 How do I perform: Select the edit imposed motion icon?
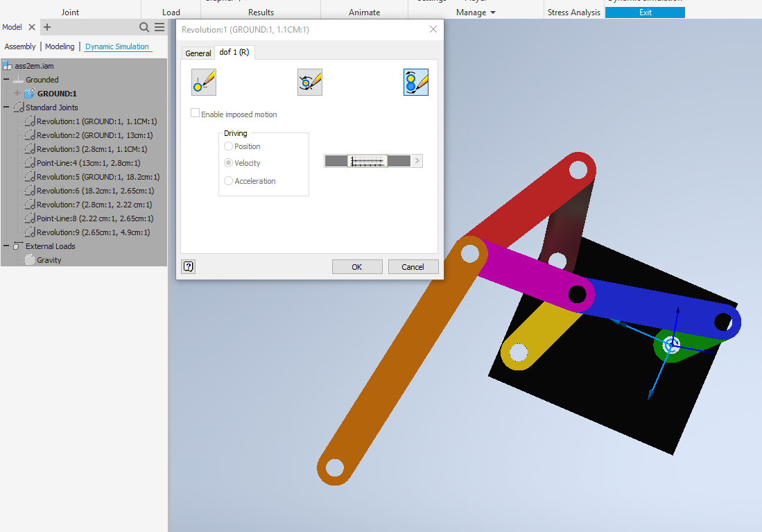pyautogui.click(x=416, y=82)
